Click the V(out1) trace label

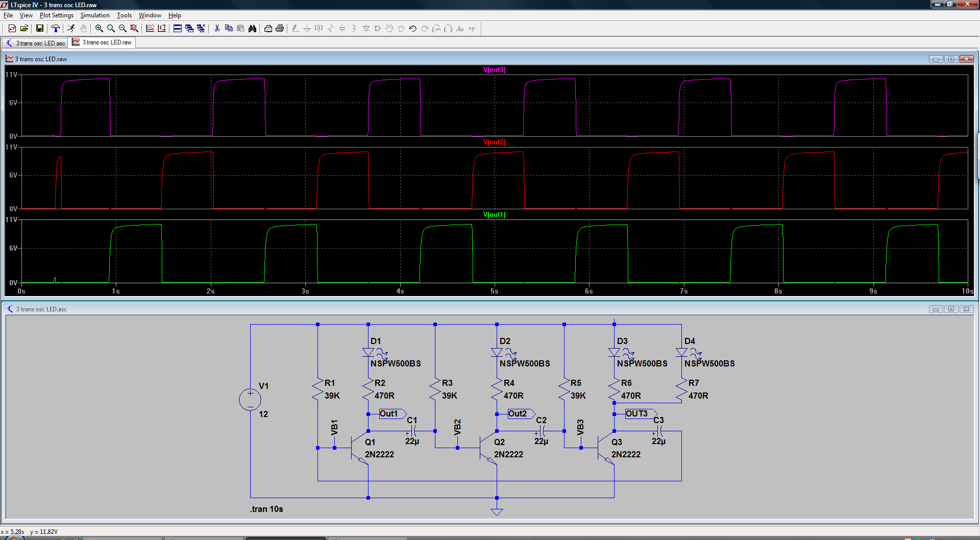[x=494, y=215]
